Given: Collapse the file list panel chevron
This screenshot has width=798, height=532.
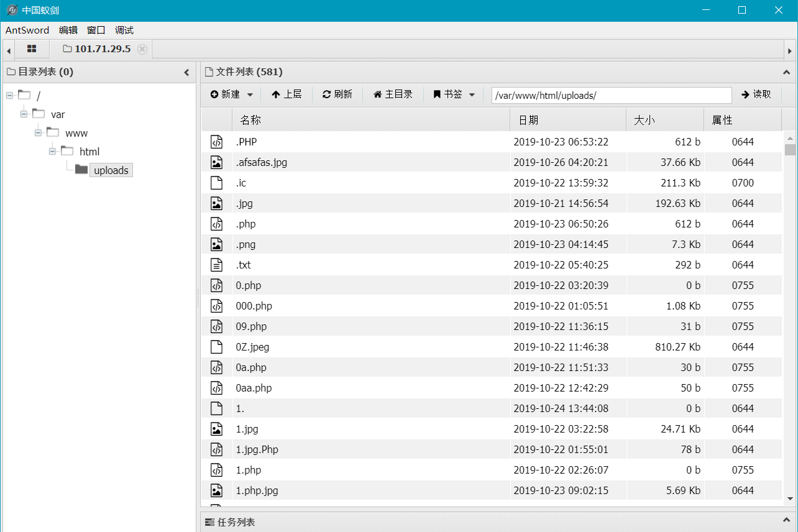Looking at the screenshot, I should click(x=786, y=72).
